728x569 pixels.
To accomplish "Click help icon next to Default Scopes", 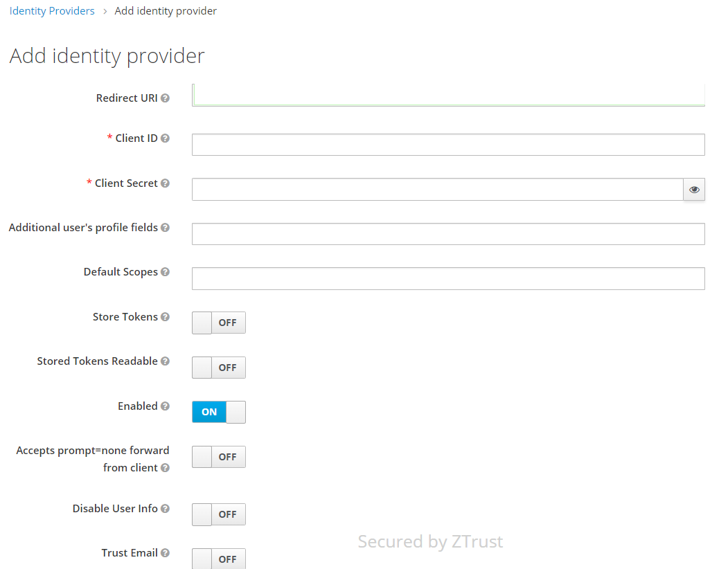I will (x=165, y=272).
